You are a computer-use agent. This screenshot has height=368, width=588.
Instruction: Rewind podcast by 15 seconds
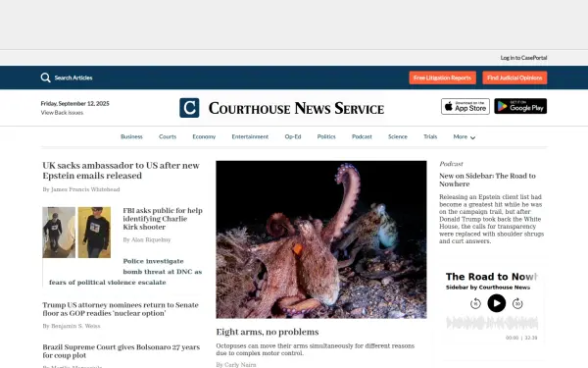475,303
